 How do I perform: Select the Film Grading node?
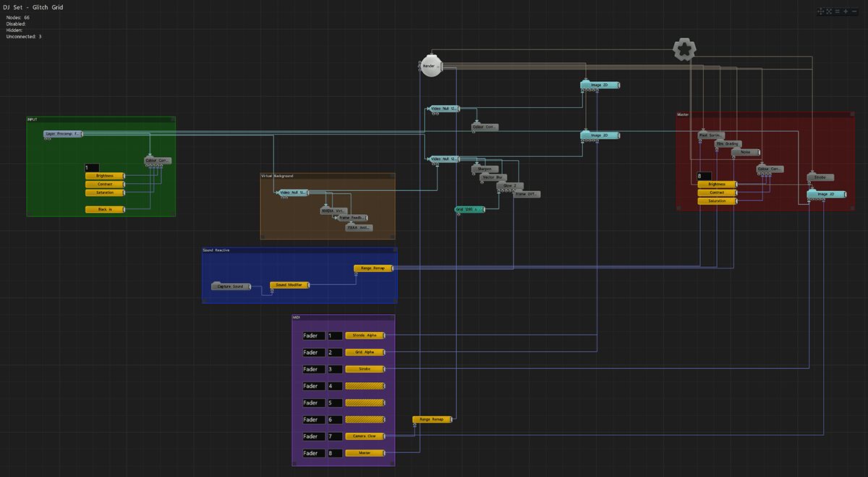point(728,144)
